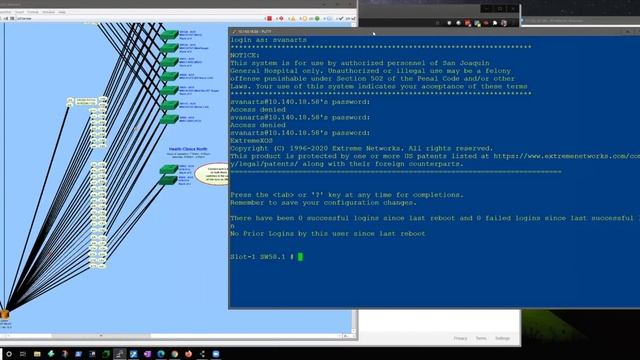Click 'No Prior Logins by this user' line
The height and width of the screenshot is (360, 640).
pyautogui.click(x=328, y=233)
